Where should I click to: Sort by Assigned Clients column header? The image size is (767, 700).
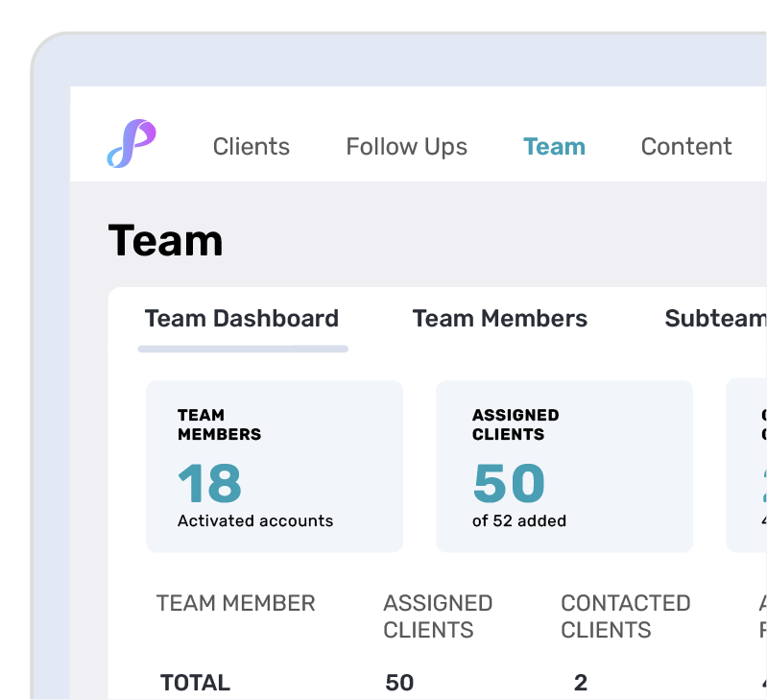click(x=437, y=616)
